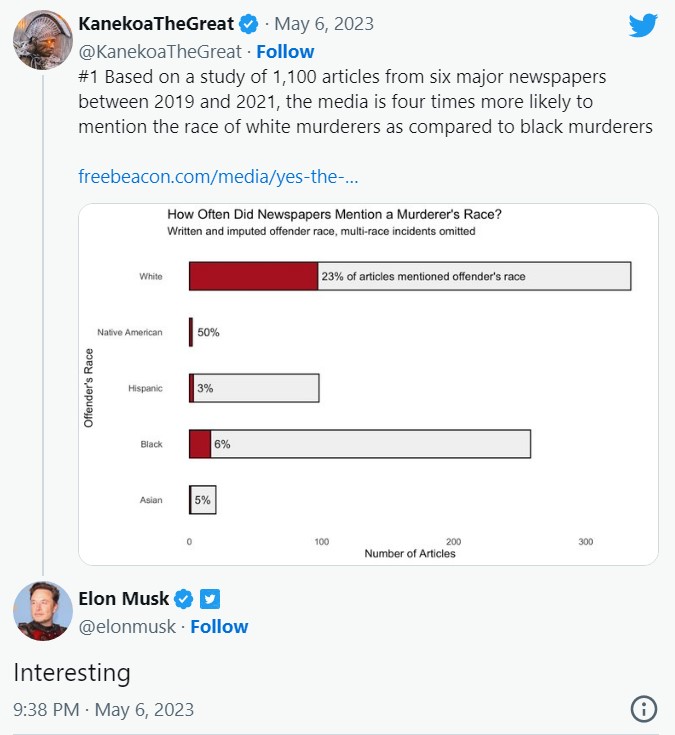Click the White bar's red segment

click(254, 276)
